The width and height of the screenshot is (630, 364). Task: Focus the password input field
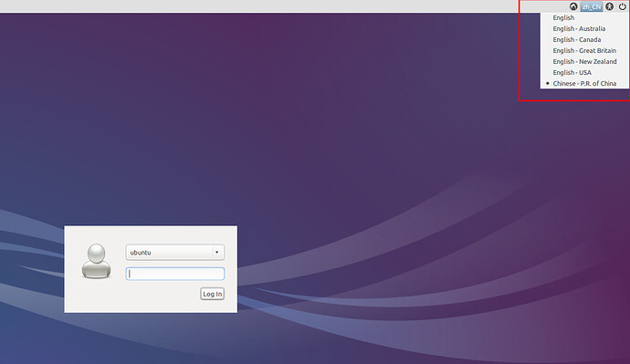[x=175, y=274]
